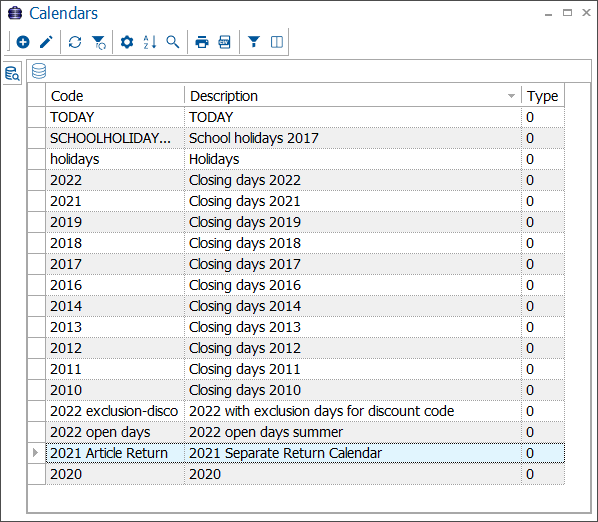
Task: Select the 2022 open days summer description
Action: [x=353, y=432]
